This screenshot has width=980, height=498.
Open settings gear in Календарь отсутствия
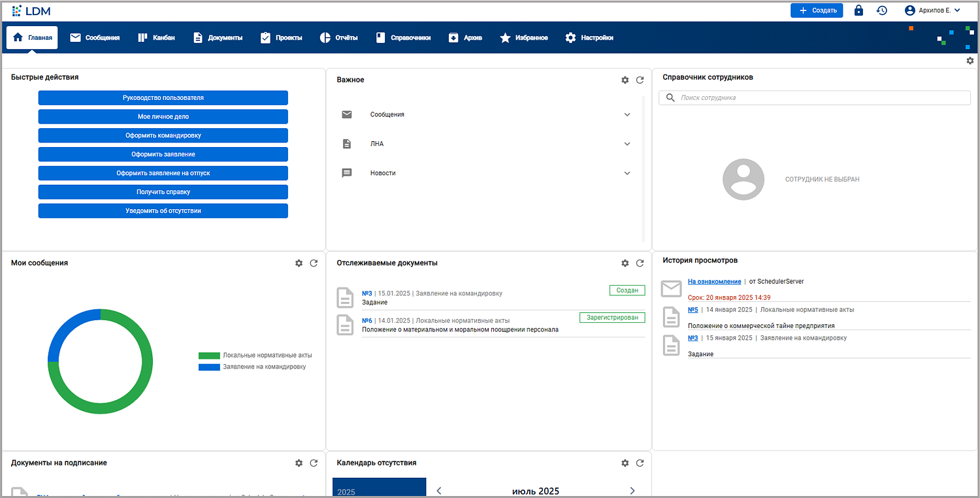[x=625, y=463]
